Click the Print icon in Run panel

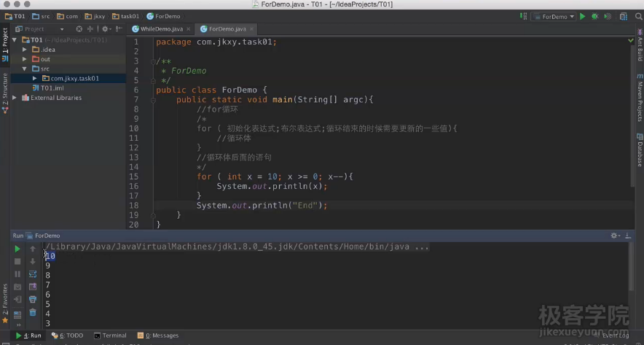[x=33, y=299]
